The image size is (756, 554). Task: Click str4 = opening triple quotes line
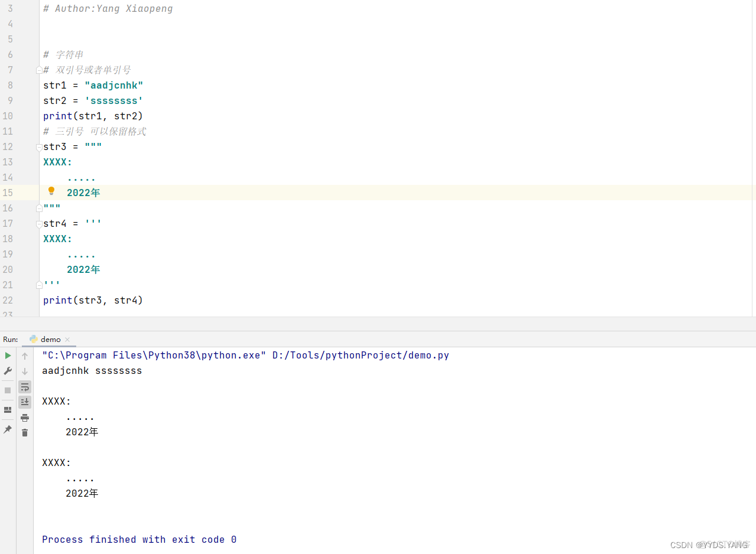point(73,223)
